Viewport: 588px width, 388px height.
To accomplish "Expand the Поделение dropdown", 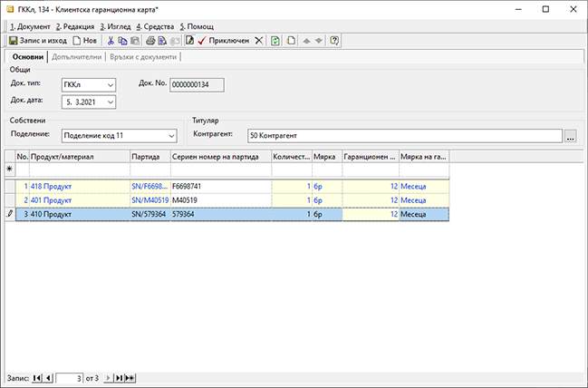I will click(x=171, y=136).
